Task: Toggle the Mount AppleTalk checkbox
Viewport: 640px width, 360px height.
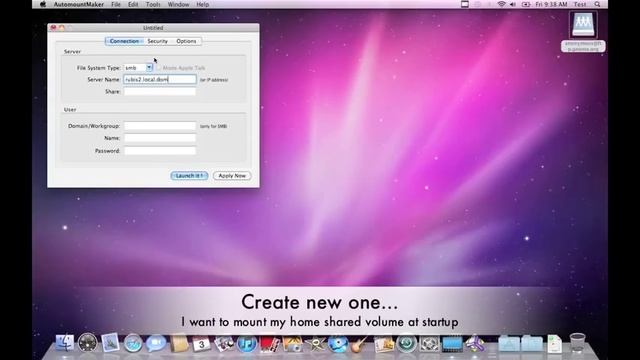Action: [x=159, y=68]
